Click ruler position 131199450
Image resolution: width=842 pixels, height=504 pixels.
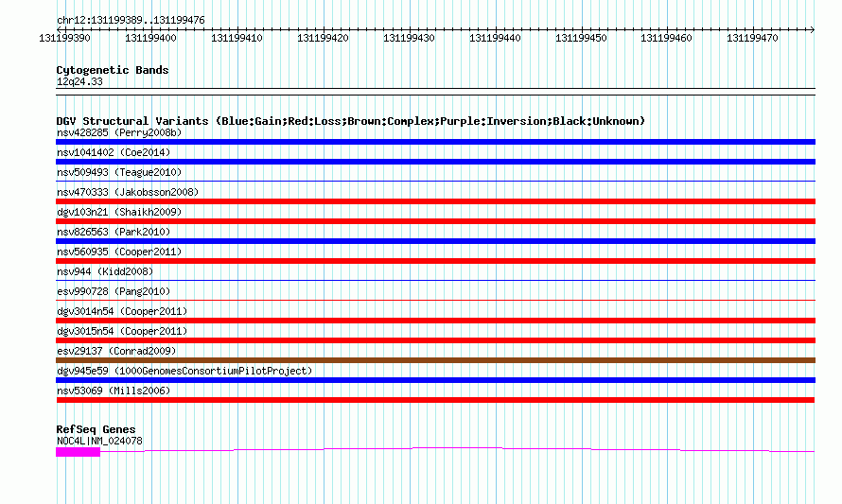coord(581,38)
